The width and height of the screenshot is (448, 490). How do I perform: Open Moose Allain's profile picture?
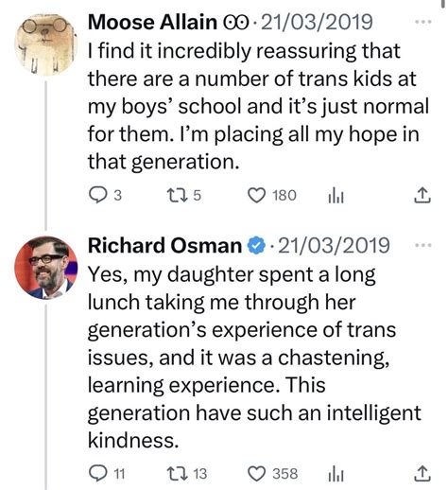46,44
